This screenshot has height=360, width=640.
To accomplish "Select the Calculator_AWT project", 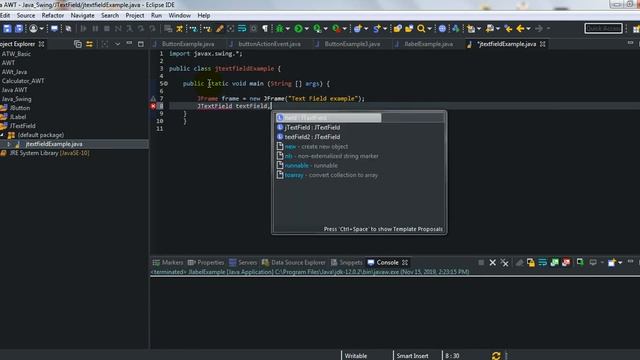I will (23, 81).
